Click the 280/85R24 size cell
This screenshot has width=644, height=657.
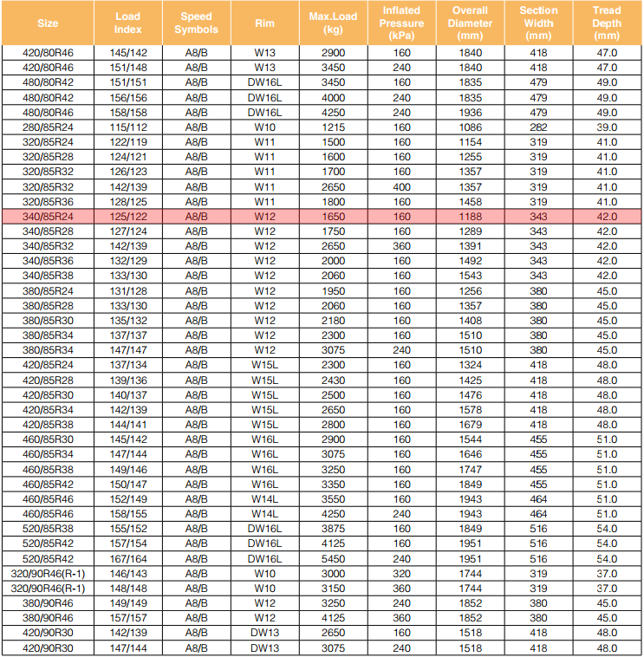pyautogui.click(x=47, y=127)
